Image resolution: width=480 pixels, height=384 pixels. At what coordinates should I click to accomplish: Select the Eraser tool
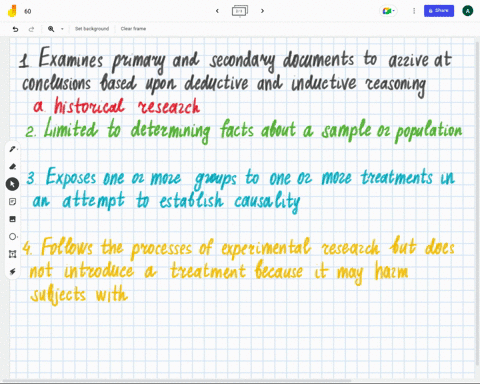point(13,166)
